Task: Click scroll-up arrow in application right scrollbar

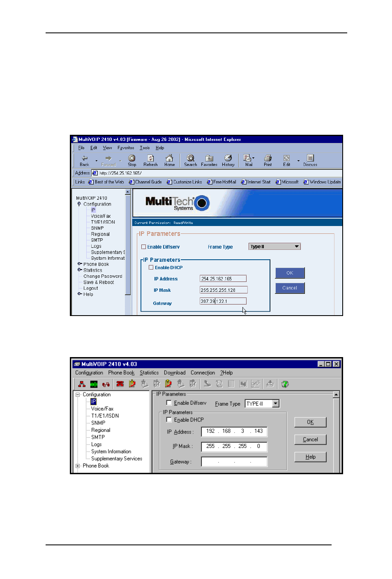Action: coord(336,394)
